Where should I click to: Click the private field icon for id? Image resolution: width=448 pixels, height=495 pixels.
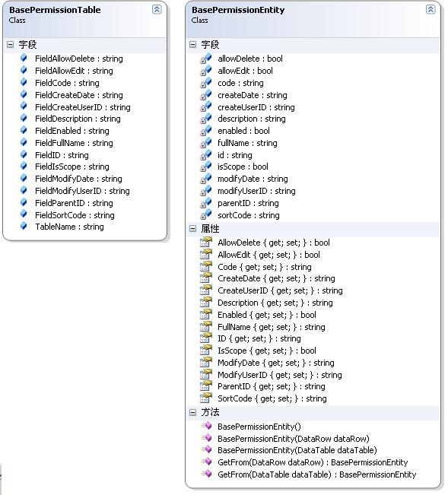(x=206, y=155)
